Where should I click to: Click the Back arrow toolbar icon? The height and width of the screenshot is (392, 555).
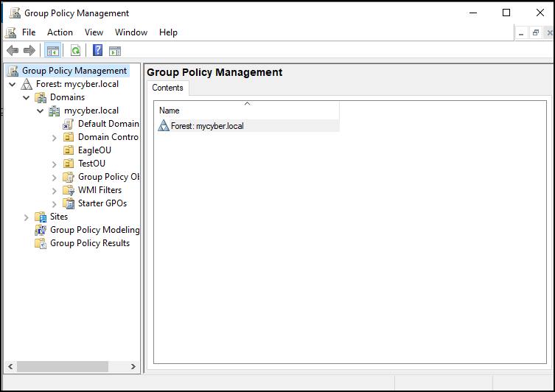tap(13, 51)
